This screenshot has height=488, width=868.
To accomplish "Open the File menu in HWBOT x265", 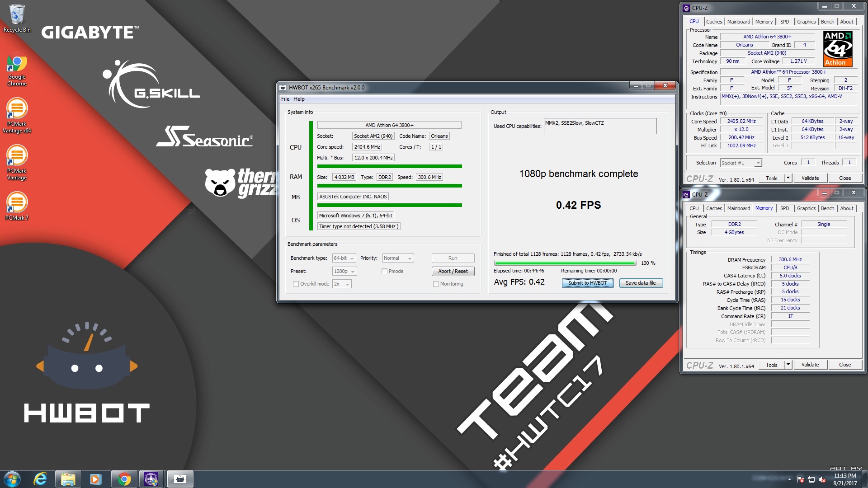I will pyautogui.click(x=285, y=99).
